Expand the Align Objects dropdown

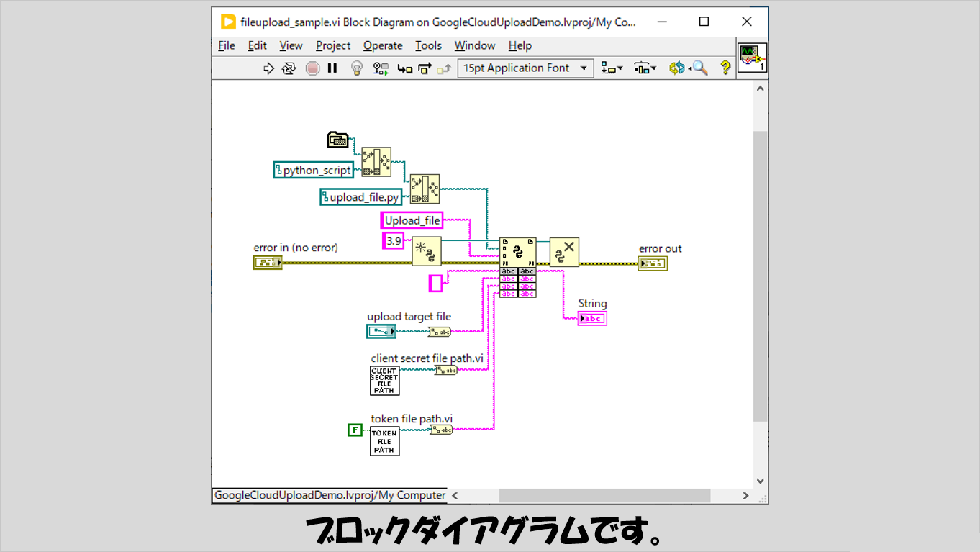pyautogui.click(x=612, y=68)
